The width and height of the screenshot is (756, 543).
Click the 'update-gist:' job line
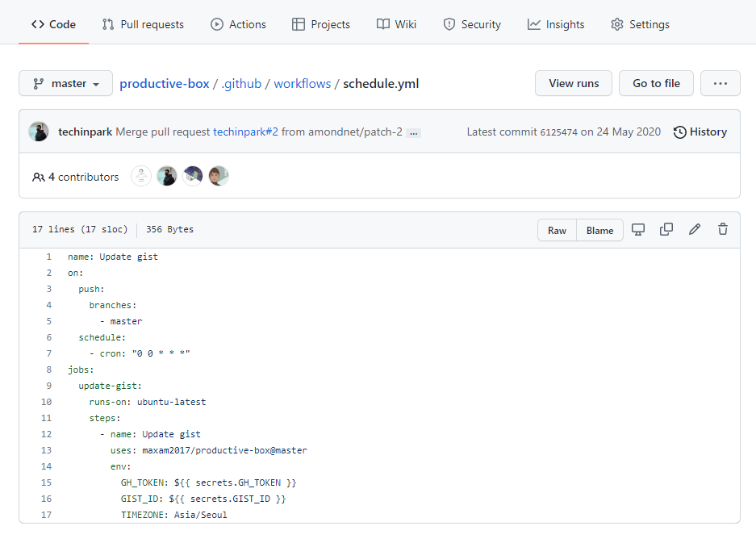(111, 386)
